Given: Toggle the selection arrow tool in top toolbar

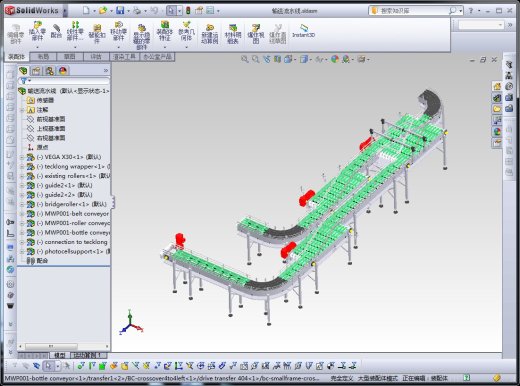Looking at the screenshot, I should 171,11.
